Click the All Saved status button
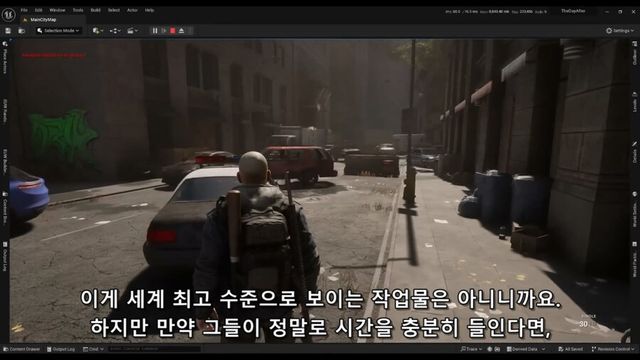The image size is (640, 360). point(570,349)
